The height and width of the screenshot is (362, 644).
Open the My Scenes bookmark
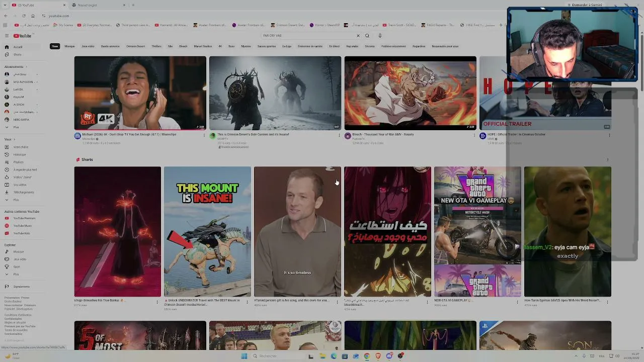(x=64, y=25)
